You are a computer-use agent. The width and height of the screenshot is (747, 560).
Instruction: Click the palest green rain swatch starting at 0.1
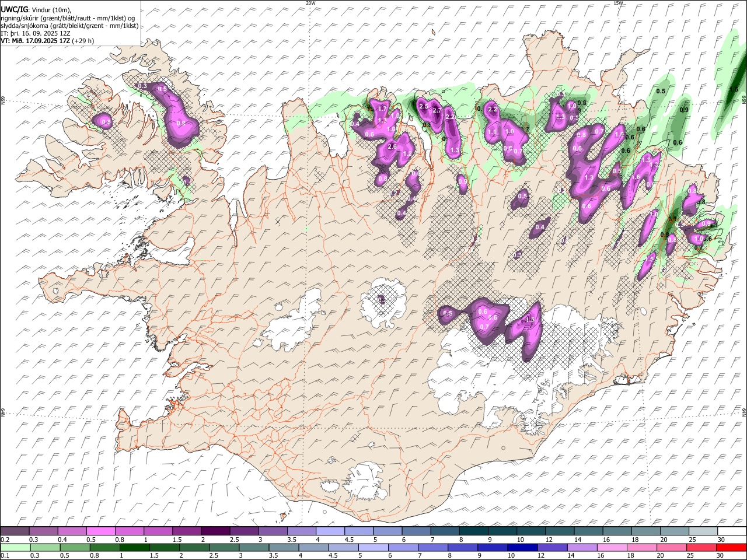click(x=15, y=547)
